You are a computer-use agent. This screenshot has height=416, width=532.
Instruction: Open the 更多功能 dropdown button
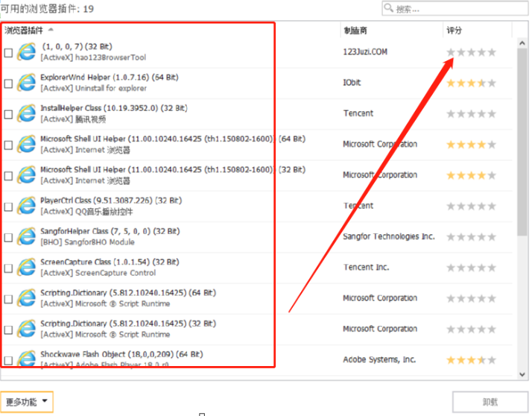pos(27,402)
